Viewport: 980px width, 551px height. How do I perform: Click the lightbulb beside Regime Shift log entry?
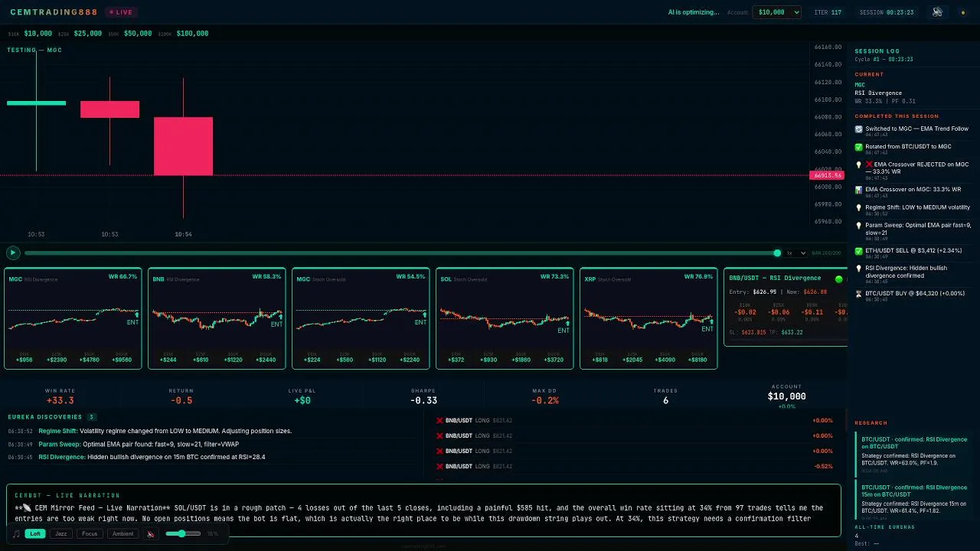click(859, 207)
